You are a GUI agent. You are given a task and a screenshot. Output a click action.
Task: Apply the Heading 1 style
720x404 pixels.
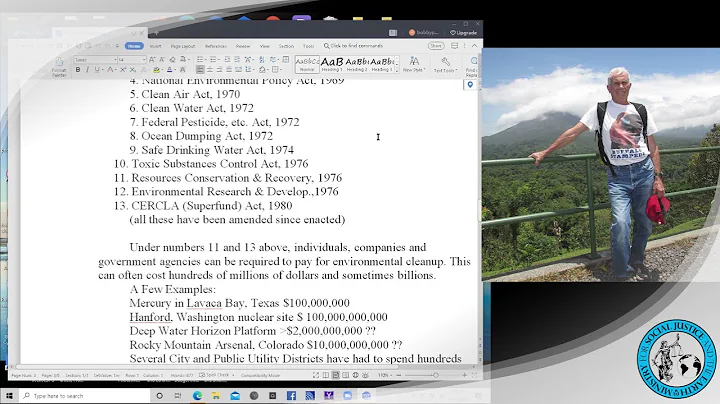[x=332, y=64]
